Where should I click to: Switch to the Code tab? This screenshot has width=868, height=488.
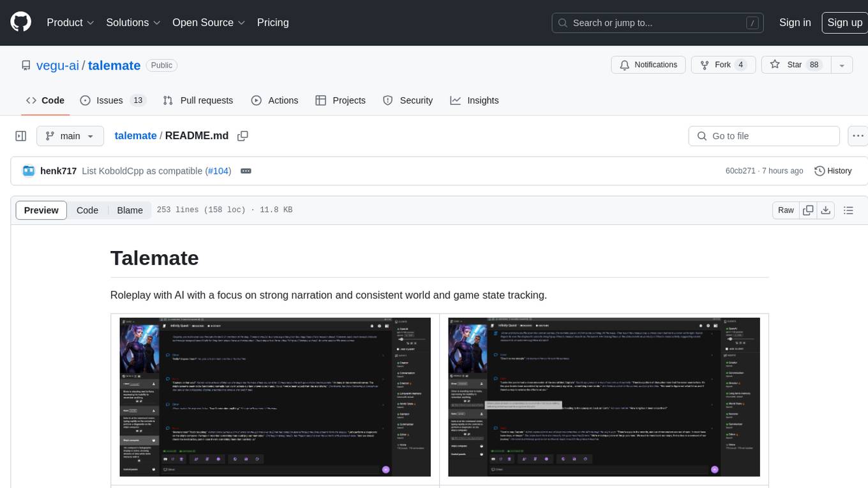tap(45, 100)
